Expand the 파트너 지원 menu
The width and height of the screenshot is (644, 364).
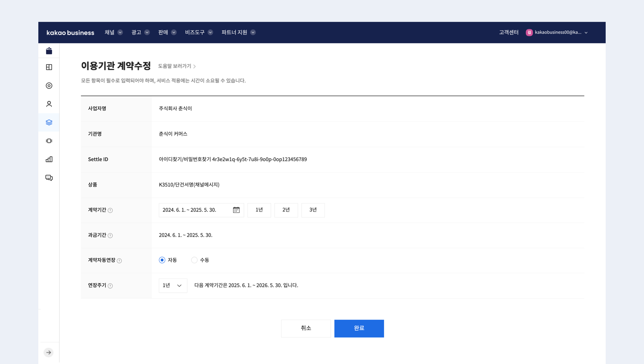pos(238,33)
